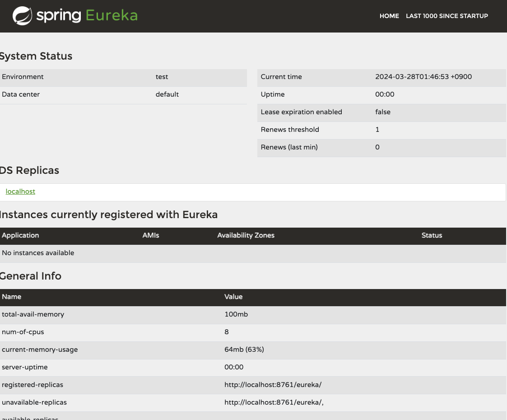
Task: Select the 'No instances available' row
Action: 253,253
